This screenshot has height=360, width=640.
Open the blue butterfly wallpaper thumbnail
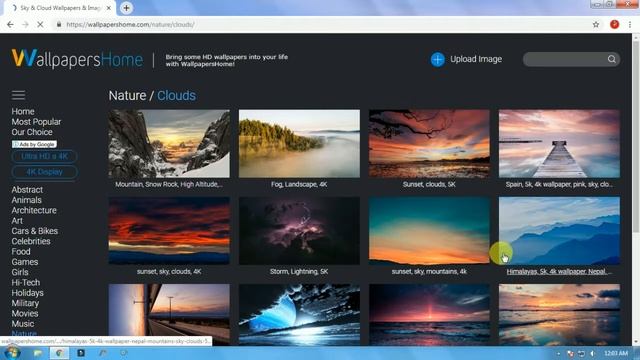pyautogui.click(x=299, y=314)
